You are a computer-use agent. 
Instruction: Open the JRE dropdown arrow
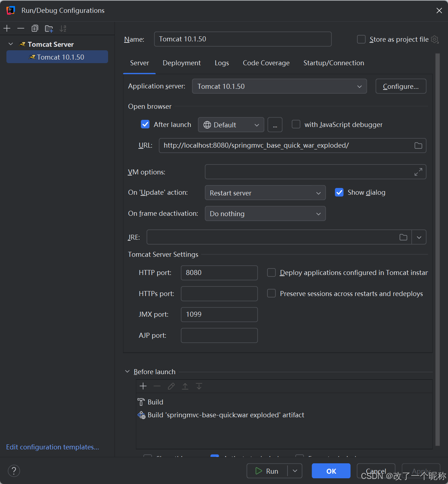click(x=419, y=237)
